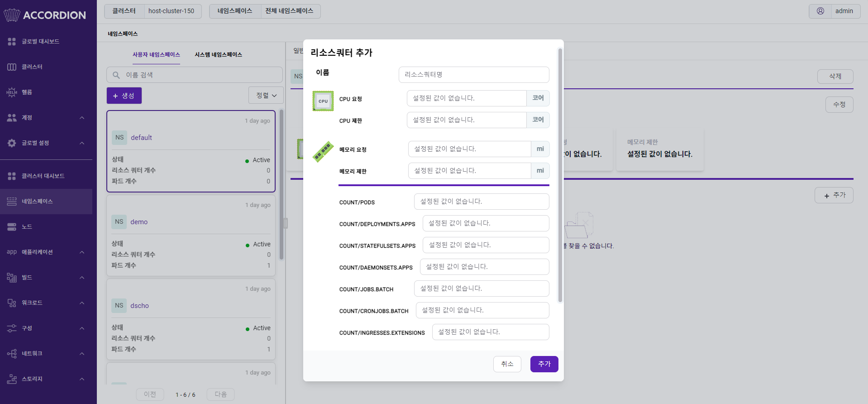This screenshot has height=404, width=868.
Task: Click the 워크로드 sidebar icon
Action: (12, 303)
